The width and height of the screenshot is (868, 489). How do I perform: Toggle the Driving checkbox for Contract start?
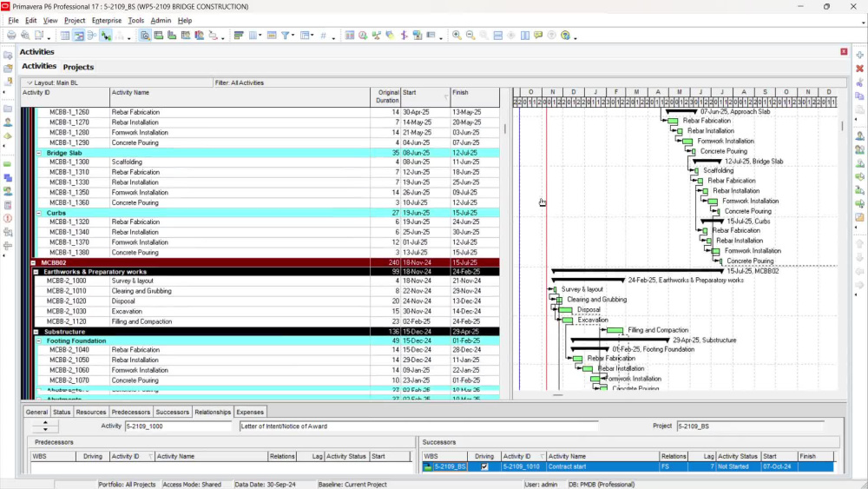pyautogui.click(x=484, y=466)
